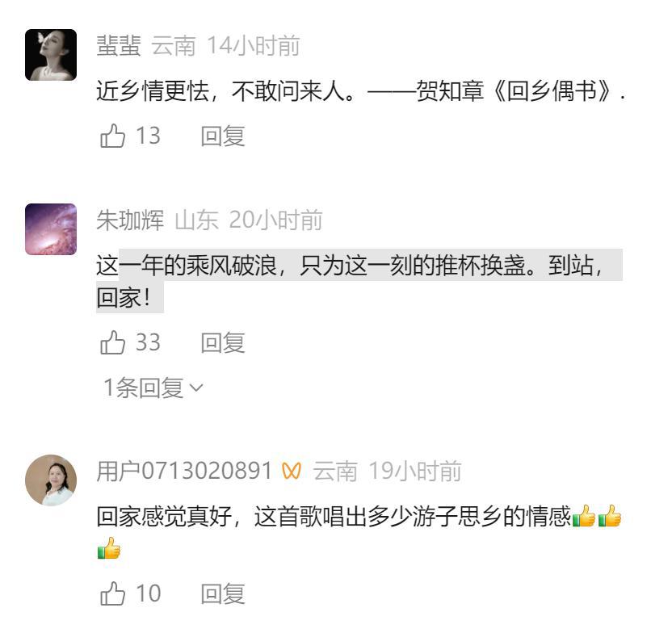Open username 朱珈辉
Viewport: 672px width, 633px height.
(130, 220)
